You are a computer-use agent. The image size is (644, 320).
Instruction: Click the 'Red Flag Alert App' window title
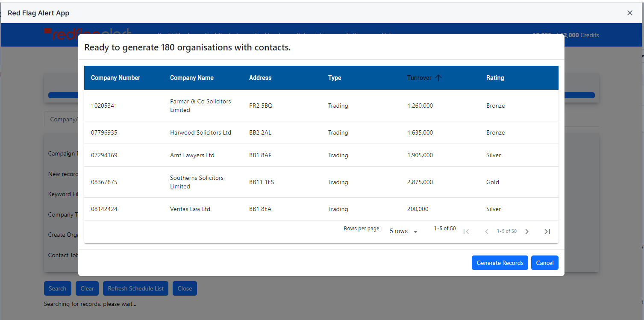pos(38,13)
